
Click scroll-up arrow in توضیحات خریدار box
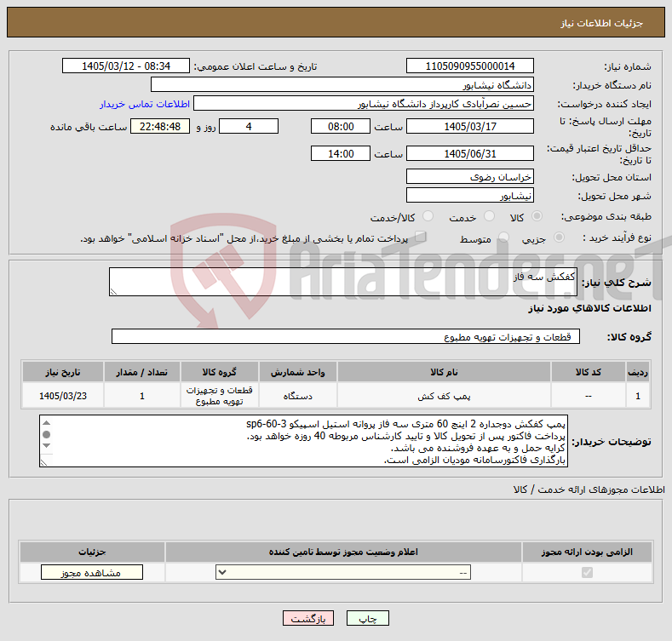47,423
